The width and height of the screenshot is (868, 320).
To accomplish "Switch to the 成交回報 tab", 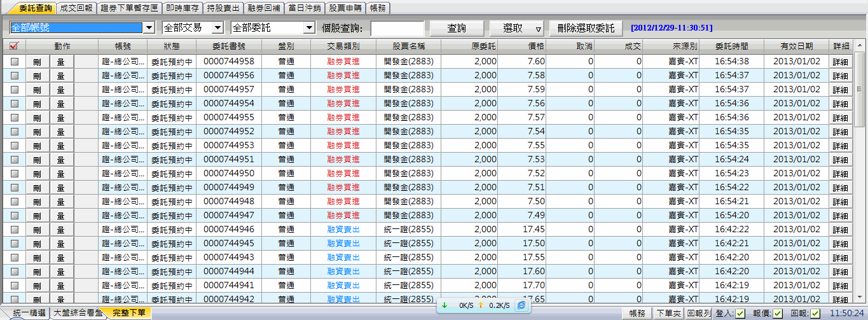I will click(x=75, y=8).
